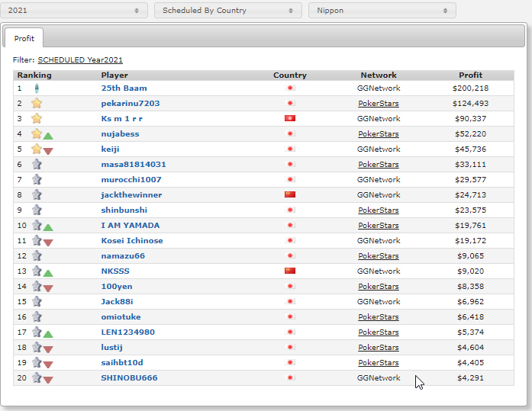The height and width of the screenshot is (411, 532).
Task: Open player SHINOBU666 profile
Action: 129,377
